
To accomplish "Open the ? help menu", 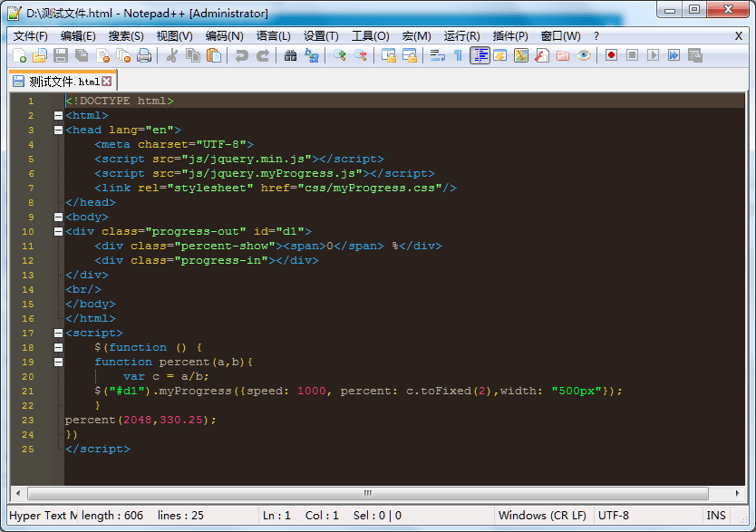I will [596, 36].
